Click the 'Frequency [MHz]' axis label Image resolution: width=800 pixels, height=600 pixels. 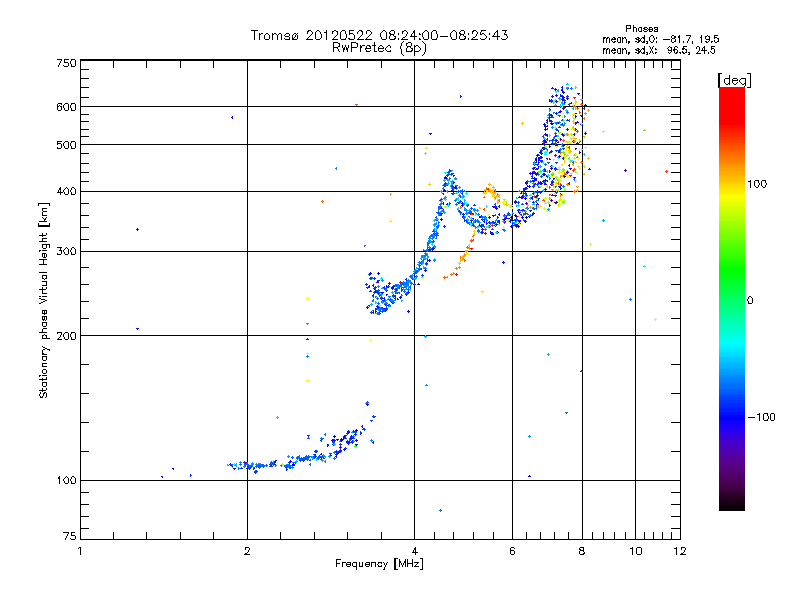pyautogui.click(x=379, y=564)
